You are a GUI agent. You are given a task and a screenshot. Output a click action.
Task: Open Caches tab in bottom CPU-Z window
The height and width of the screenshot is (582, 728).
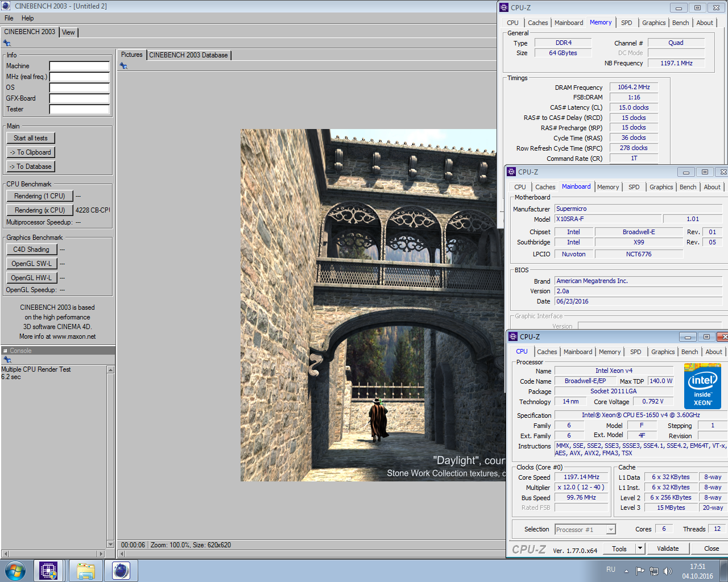pyautogui.click(x=547, y=352)
